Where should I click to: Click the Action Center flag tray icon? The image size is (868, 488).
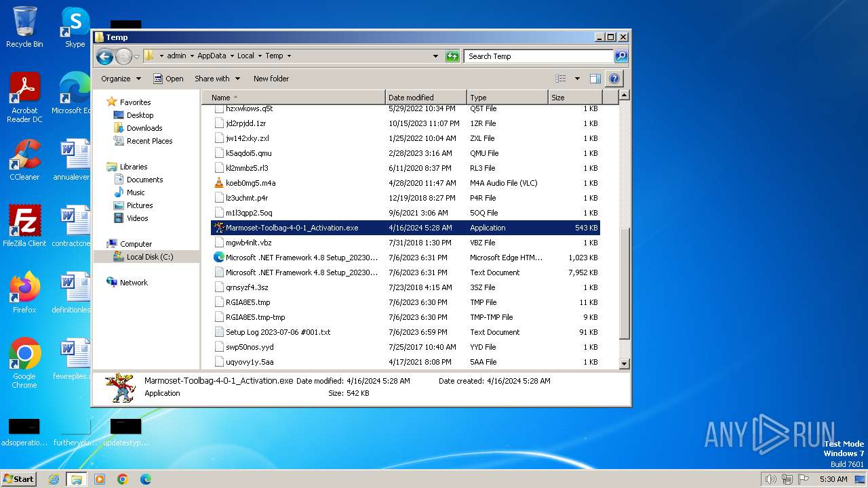click(804, 479)
